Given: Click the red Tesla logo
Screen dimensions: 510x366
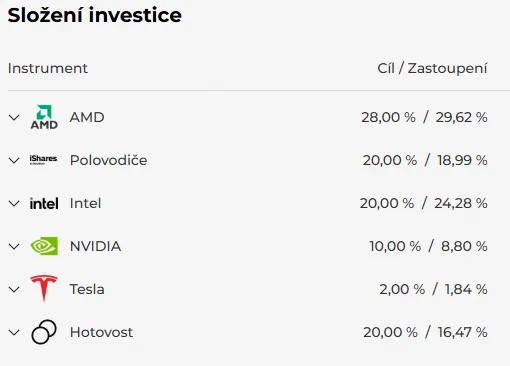Looking at the screenshot, I should [x=44, y=288].
